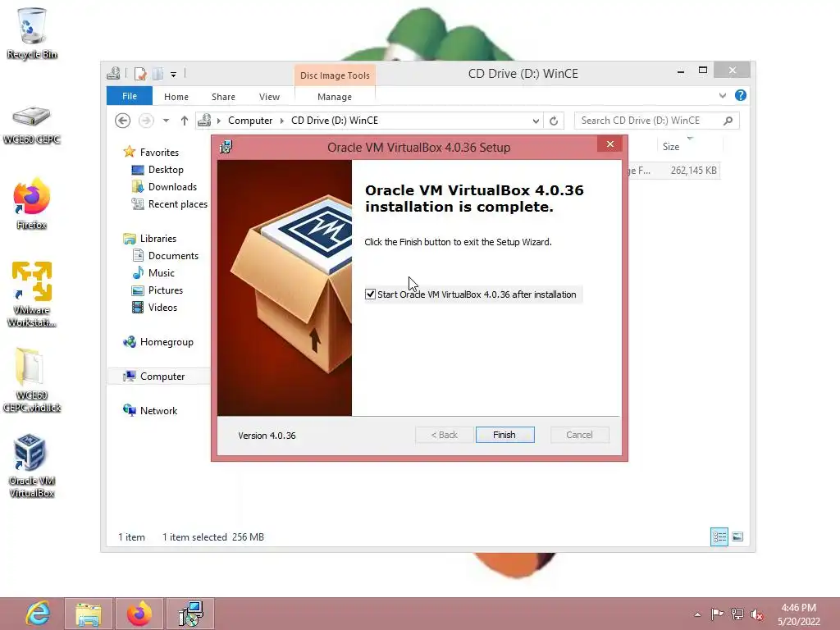The image size is (840, 630).
Task: Open Videos library in navigation pane
Action: tap(162, 307)
